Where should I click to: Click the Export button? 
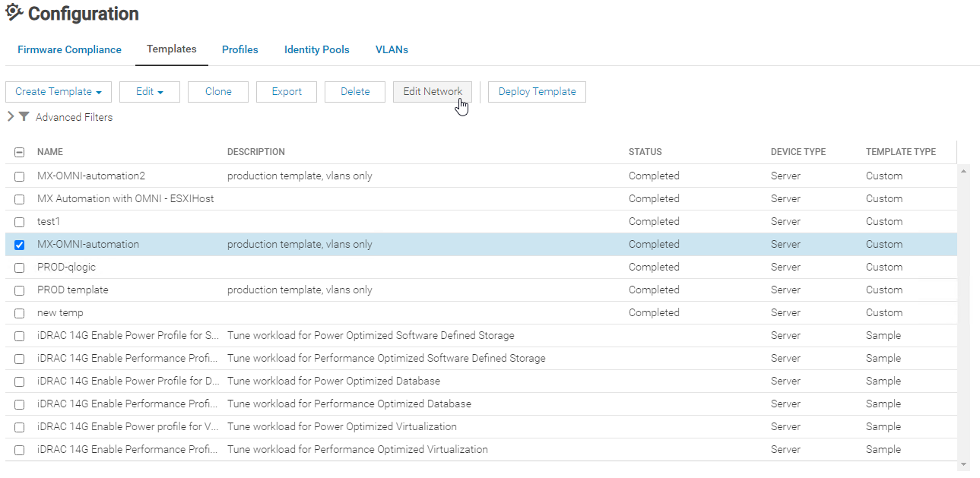(x=287, y=92)
